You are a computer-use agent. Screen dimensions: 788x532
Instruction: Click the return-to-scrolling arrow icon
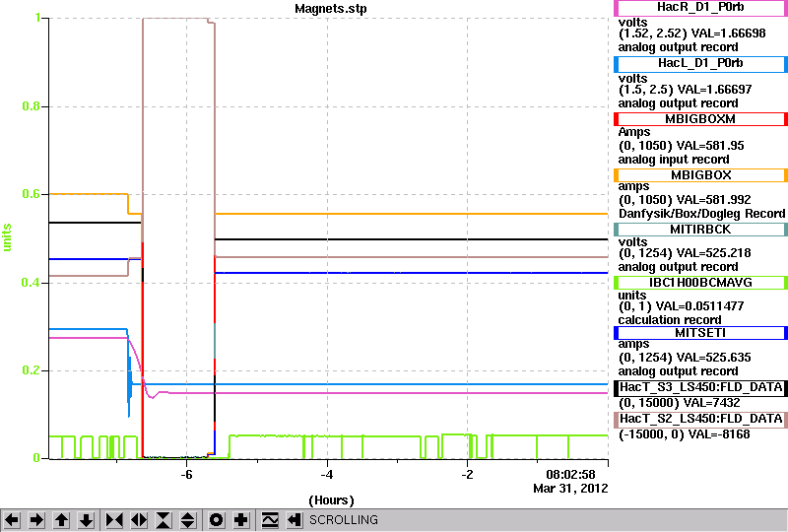point(295,520)
